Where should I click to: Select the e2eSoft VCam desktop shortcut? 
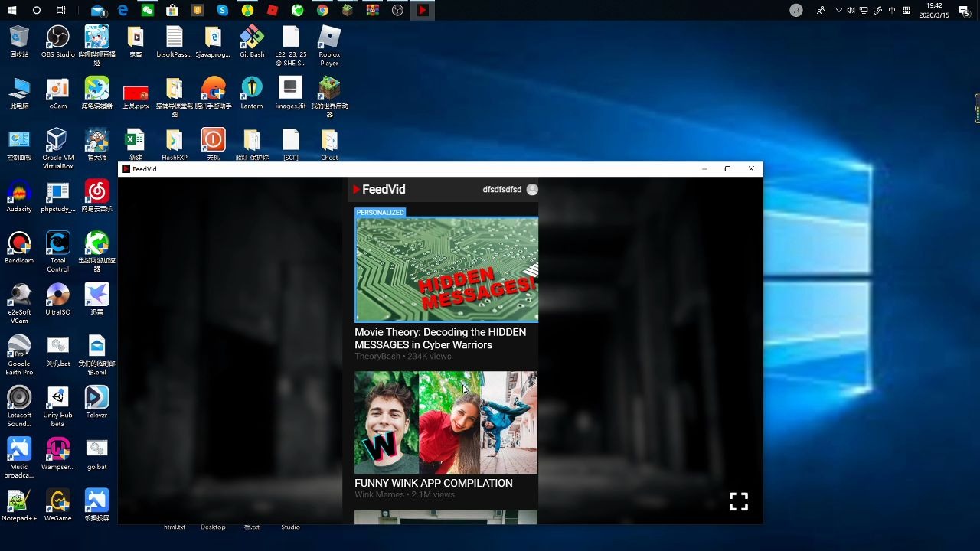19,304
